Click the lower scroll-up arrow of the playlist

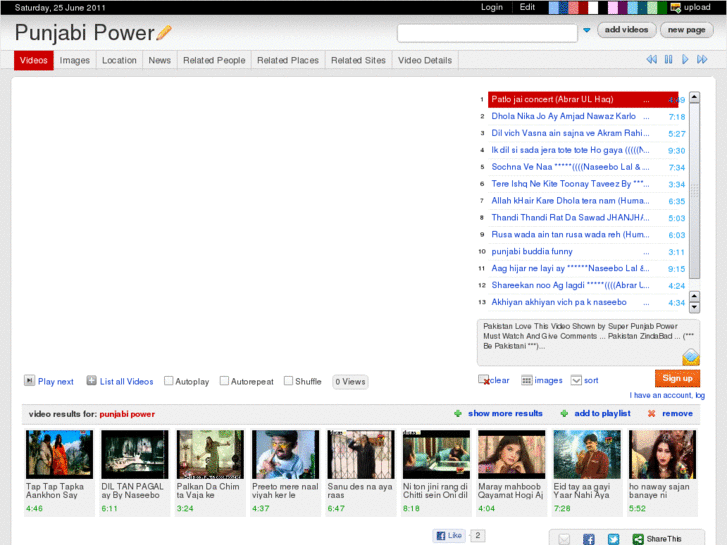click(x=694, y=296)
